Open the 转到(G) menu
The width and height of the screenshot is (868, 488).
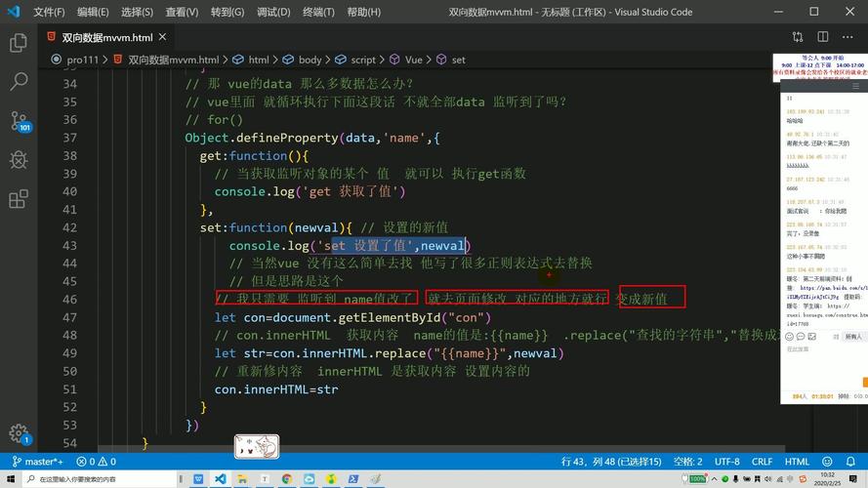pos(227,12)
